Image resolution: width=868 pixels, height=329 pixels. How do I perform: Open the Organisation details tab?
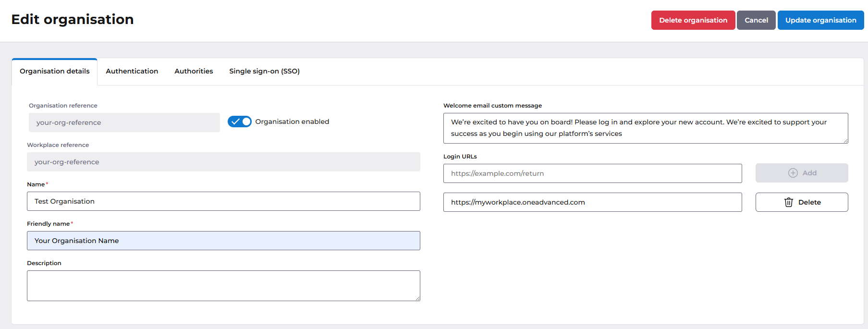[55, 72]
